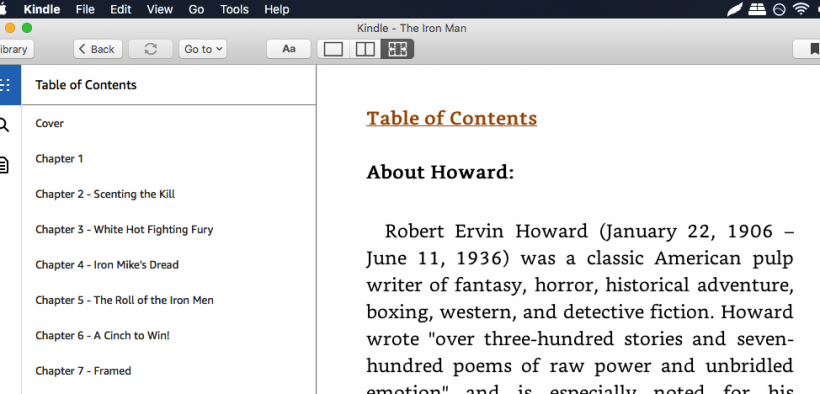Open the File menu
Image resolution: width=820 pixels, height=394 pixels.
coord(85,9)
